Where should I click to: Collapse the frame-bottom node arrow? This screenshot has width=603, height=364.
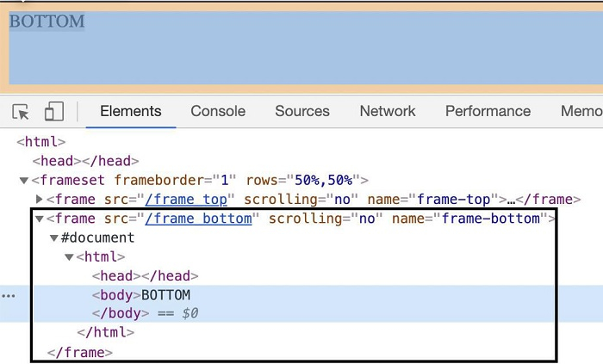[x=39, y=219]
